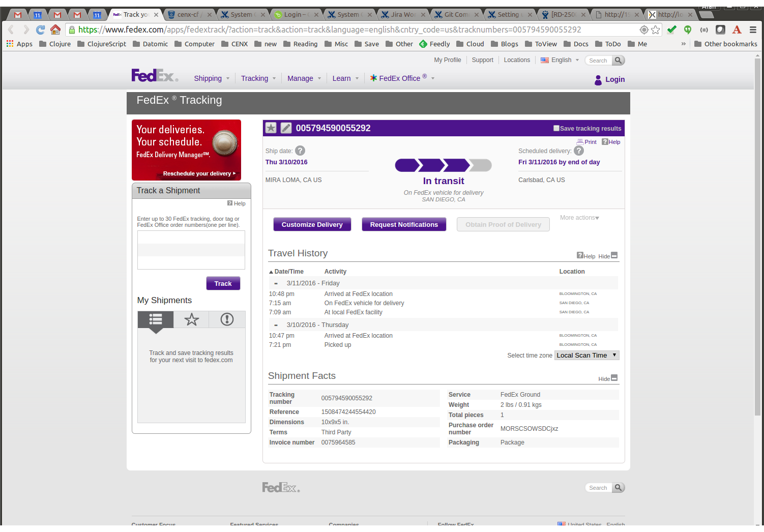The width and height of the screenshot is (764, 532).
Task: Open the Shipping dropdown menu
Action: [x=212, y=78]
